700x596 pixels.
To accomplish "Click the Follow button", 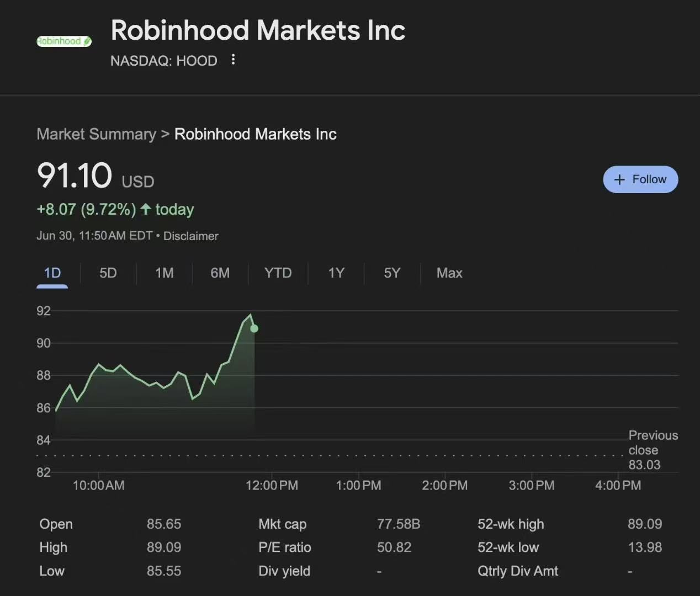I will click(640, 179).
